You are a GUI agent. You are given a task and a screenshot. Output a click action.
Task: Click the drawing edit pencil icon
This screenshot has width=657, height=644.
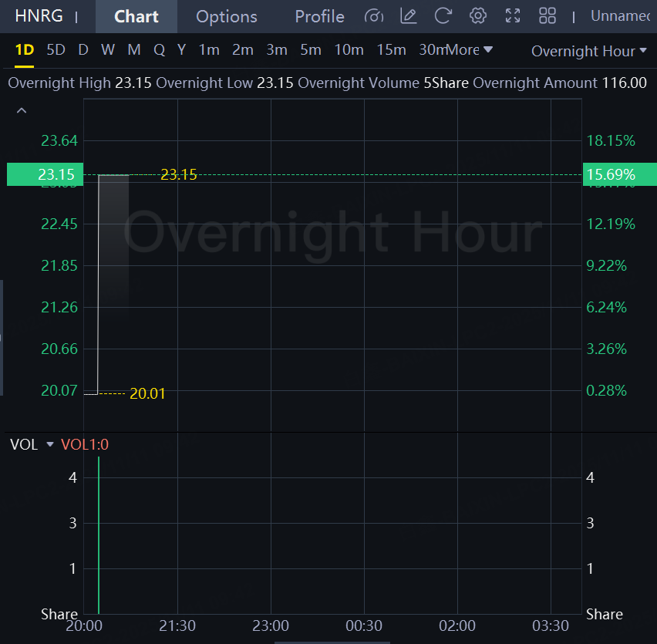point(409,16)
